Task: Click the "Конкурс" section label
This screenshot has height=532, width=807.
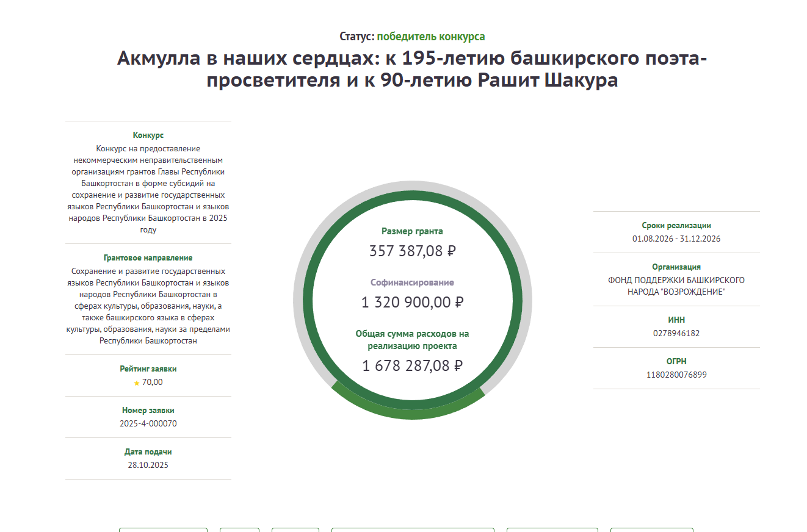Action: click(148, 135)
